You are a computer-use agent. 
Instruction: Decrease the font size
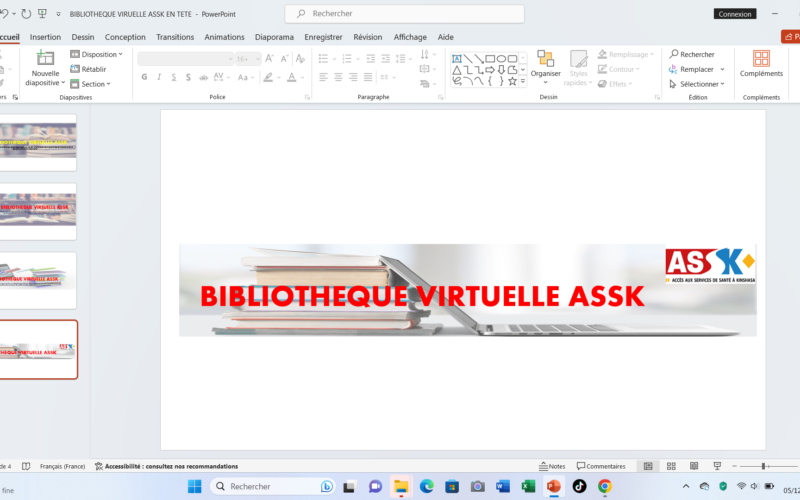[x=285, y=59]
